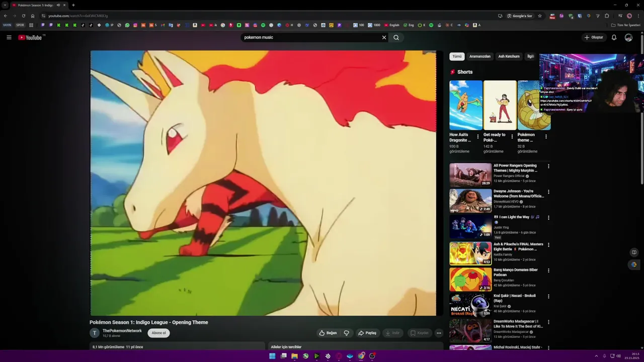Open How Ash's Dragonite short thumbnail
The image size is (644, 362).
click(466, 105)
